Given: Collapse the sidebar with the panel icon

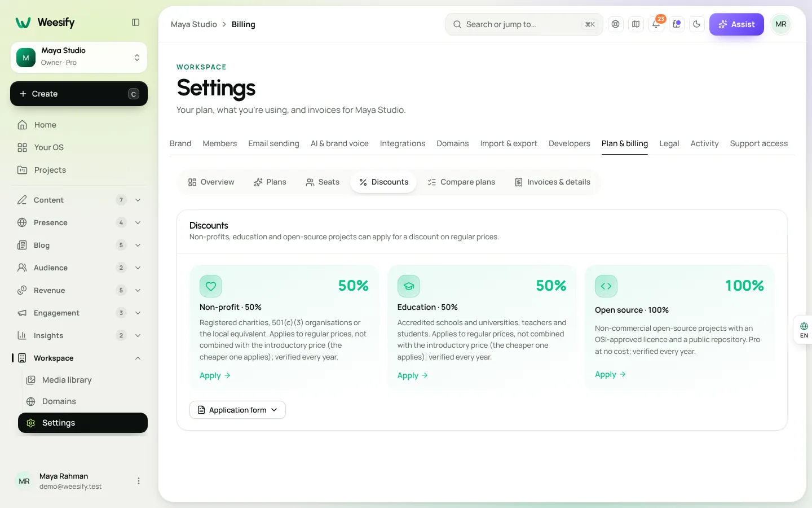Looking at the screenshot, I should (x=135, y=23).
